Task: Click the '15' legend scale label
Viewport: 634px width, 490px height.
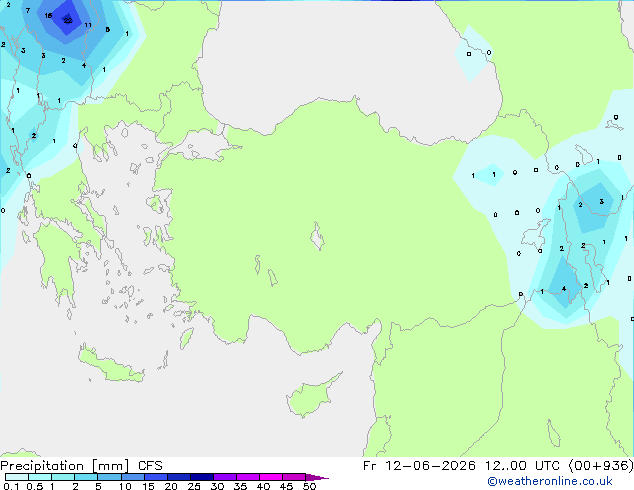Action: click(x=148, y=486)
